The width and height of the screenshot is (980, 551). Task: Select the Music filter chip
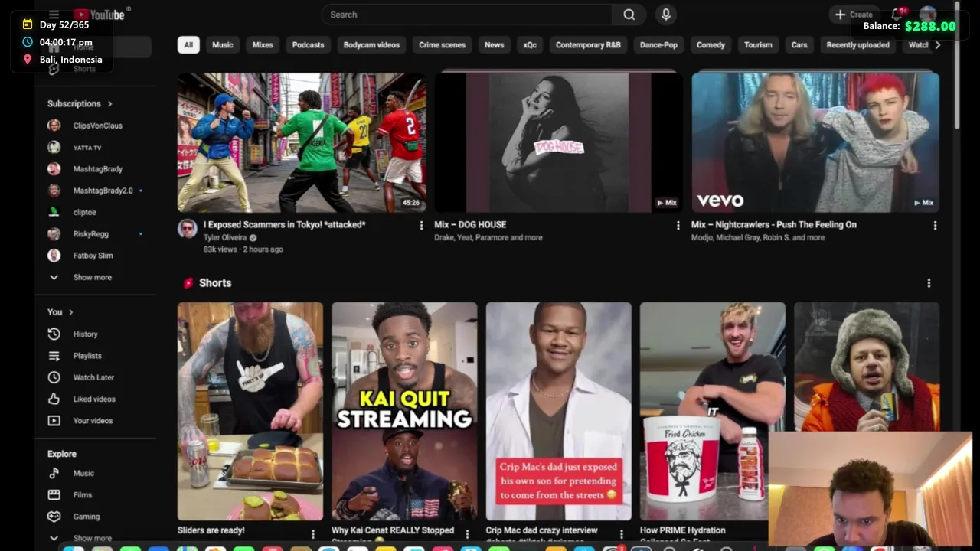(x=223, y=45)
